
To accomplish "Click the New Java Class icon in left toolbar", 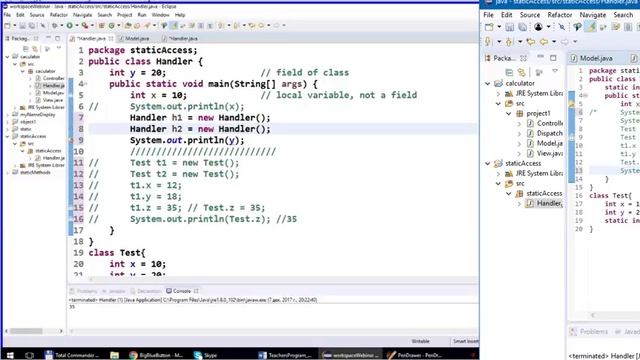I will (111, 25).
